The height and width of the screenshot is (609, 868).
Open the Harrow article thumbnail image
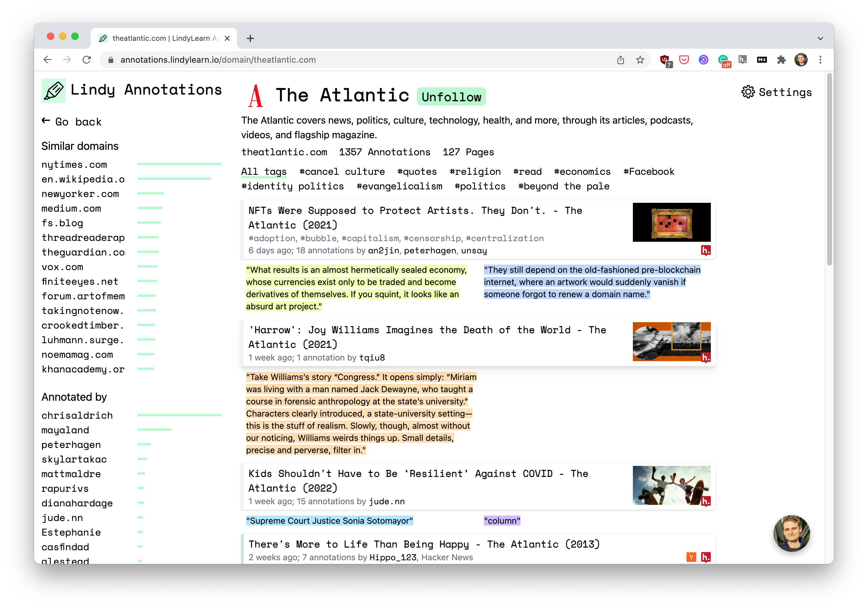[x=672, y=341]
